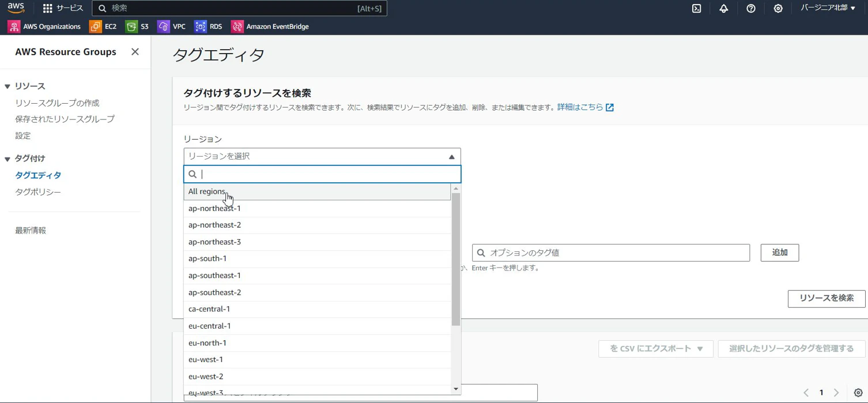
Task: Launch CloudShell from the top bar
Action: (697, 8)
